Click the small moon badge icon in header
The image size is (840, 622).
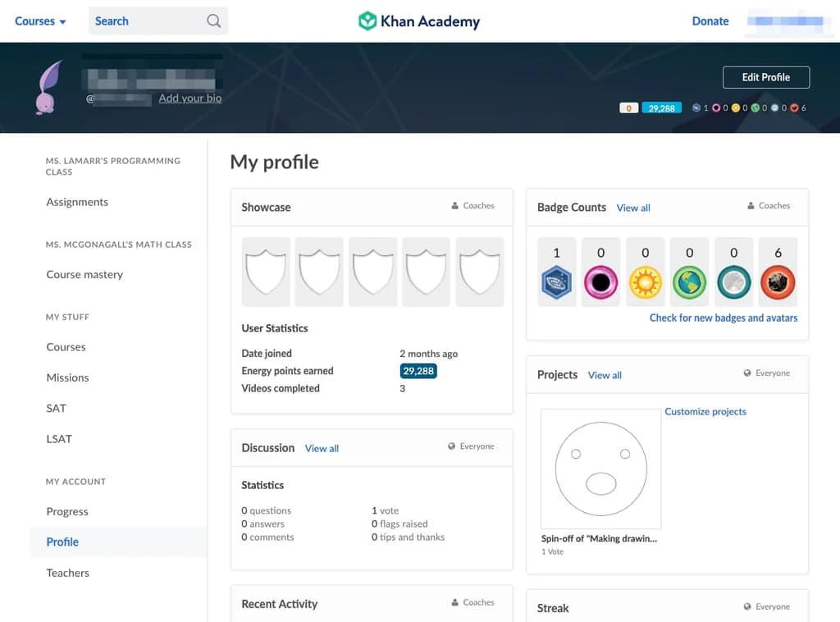[774, 107]
